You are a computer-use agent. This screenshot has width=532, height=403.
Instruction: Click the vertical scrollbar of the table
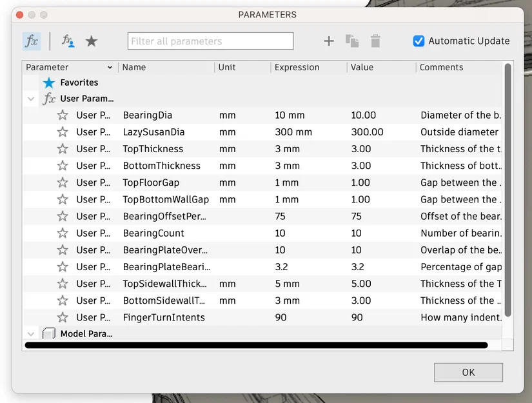(507, 190)
